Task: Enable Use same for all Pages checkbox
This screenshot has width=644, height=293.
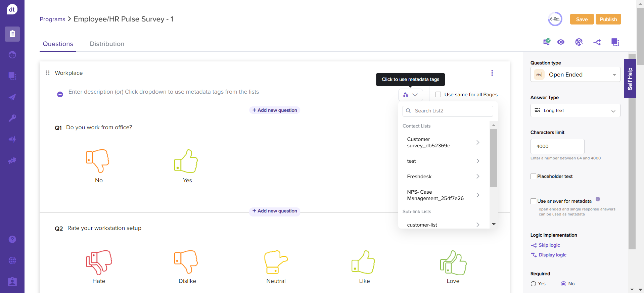Action: 438,95
